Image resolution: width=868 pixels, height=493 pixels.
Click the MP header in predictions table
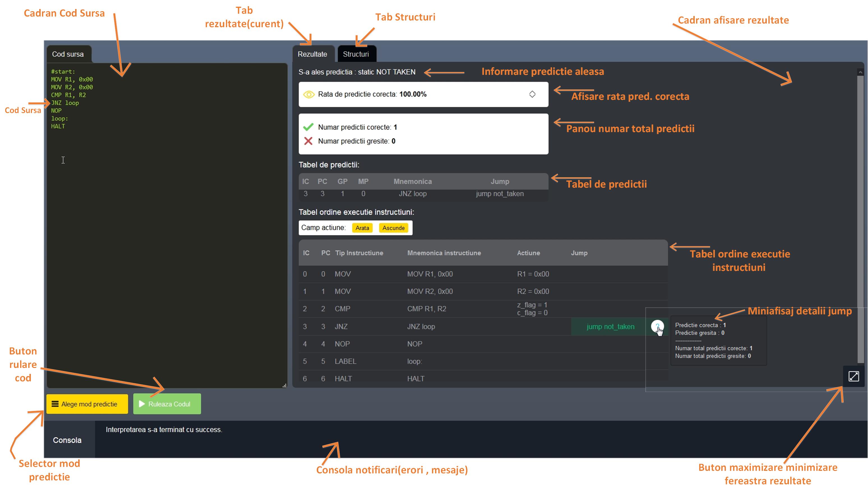tap(363, 181)
